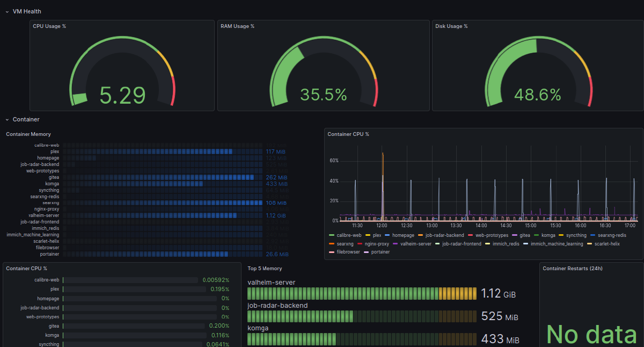
Task: Collapse the VM Health row chevron
Action: 7,11
